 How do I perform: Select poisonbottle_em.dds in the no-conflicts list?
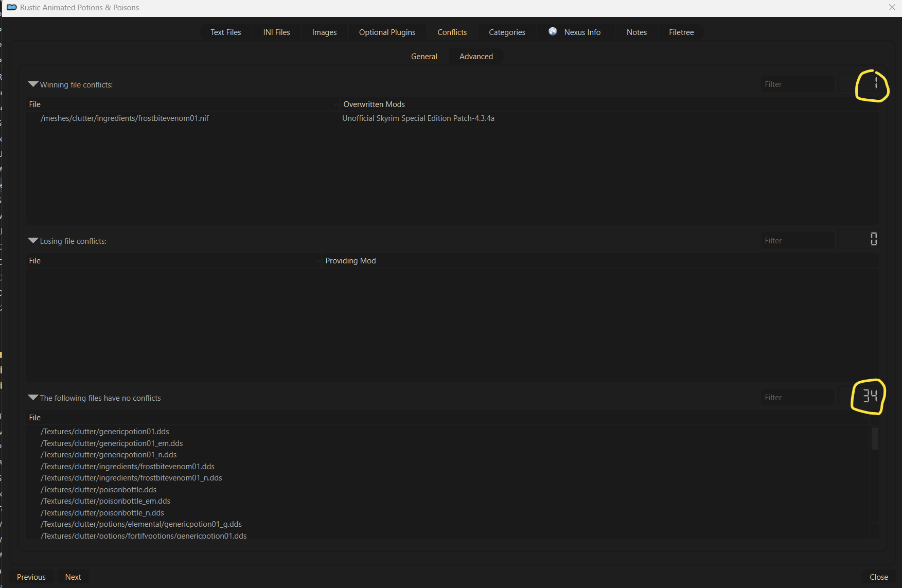coord(105,501)
